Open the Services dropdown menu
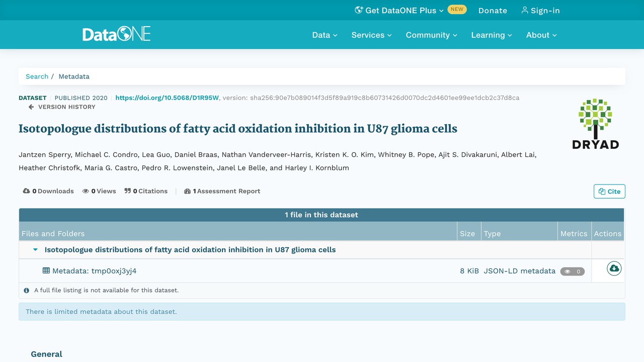The height and width of the screenshot is (362, 644). 371,35
